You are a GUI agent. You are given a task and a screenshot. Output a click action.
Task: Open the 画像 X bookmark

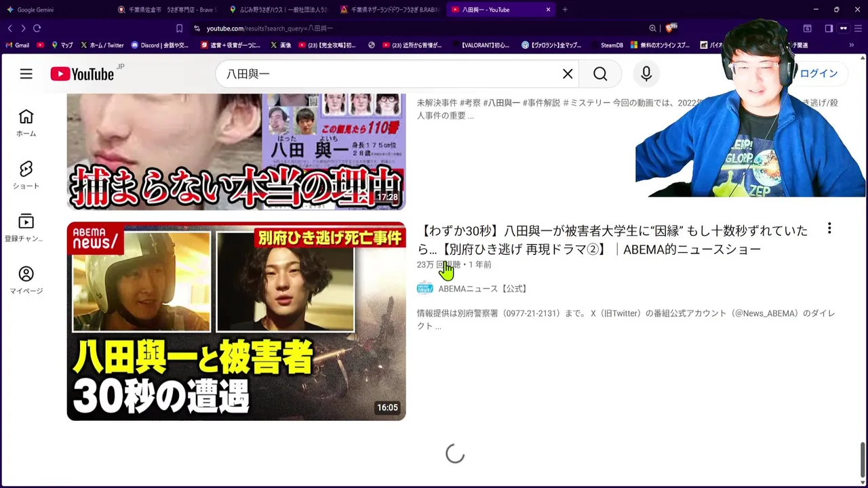coord(281,45)
